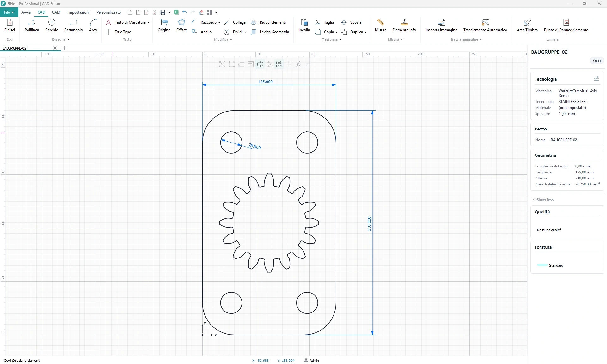Activate the Offset tool

[x=181, y=26]
